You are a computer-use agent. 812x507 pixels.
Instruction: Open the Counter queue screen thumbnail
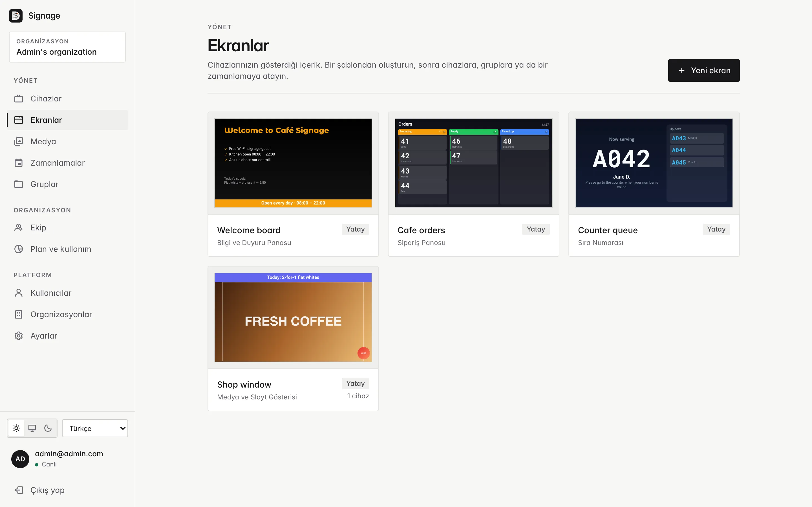pyautogui.click(x=654, y=163)
